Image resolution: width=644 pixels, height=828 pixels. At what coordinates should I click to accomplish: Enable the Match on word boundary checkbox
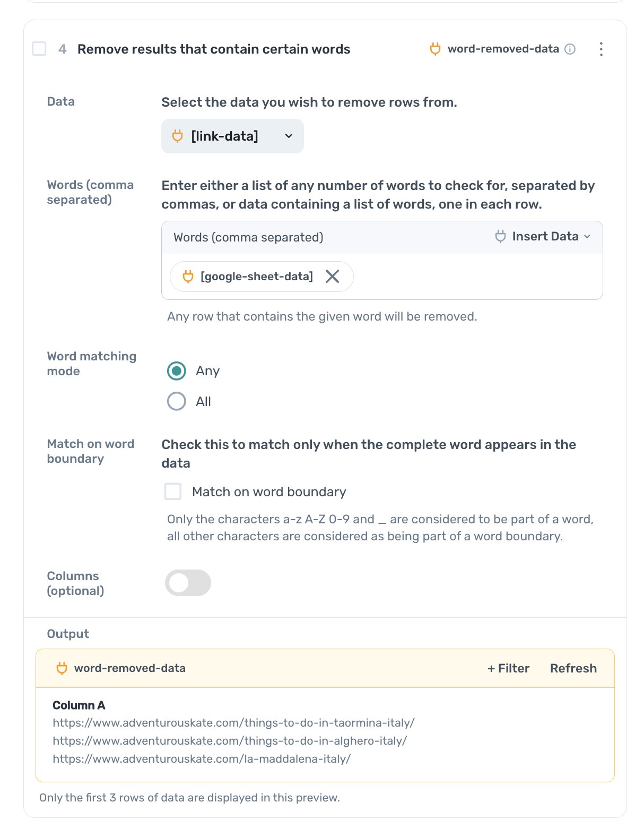tap(173, 491)
